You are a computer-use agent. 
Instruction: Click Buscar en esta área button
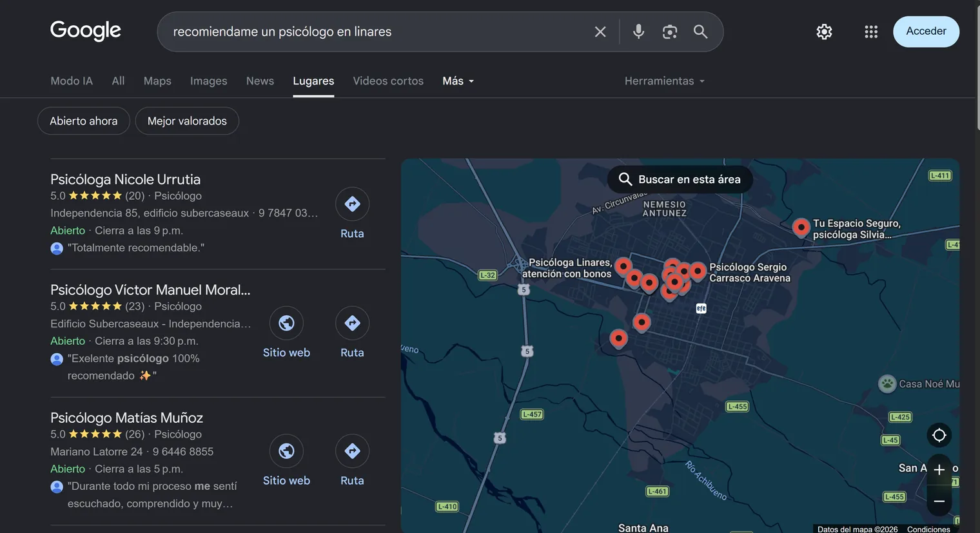pyautogui.click(x=680, y=179)
